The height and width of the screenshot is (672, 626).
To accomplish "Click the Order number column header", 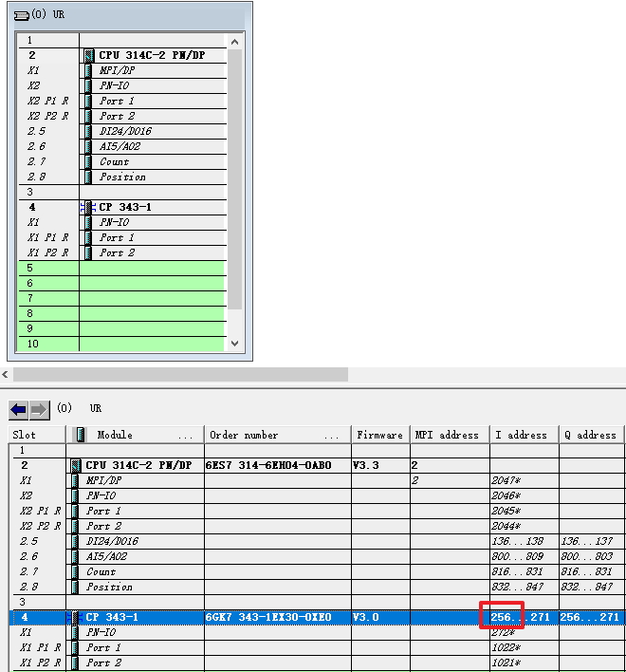I will 278,435.
